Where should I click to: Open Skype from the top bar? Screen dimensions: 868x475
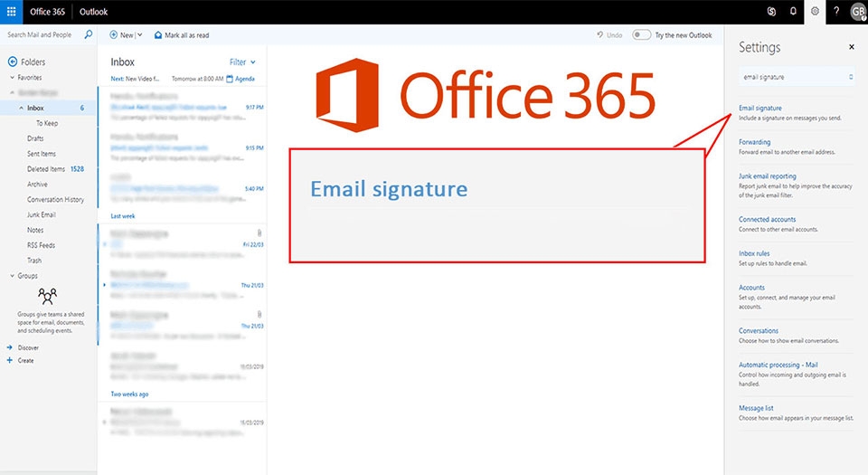[x=771, y=12]
